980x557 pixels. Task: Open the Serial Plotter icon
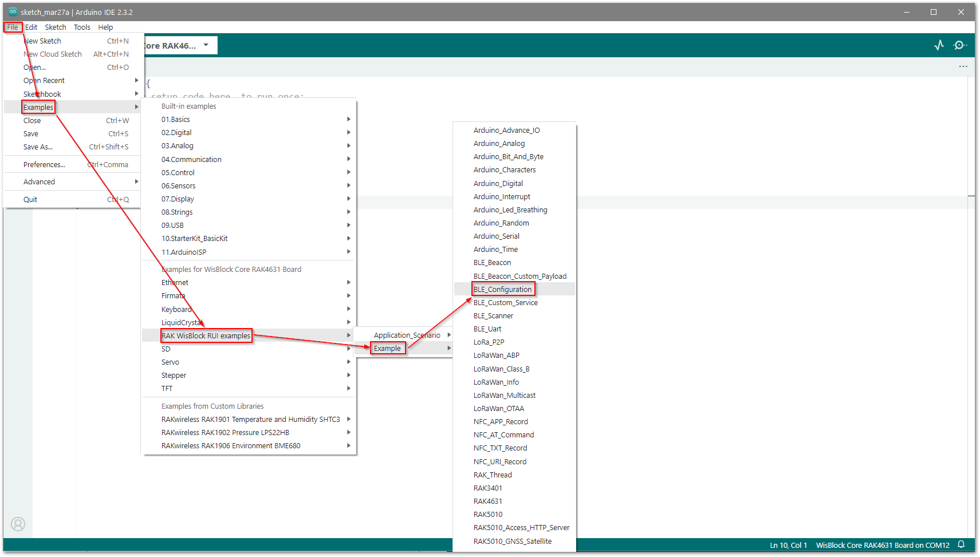tap(939, 45)
